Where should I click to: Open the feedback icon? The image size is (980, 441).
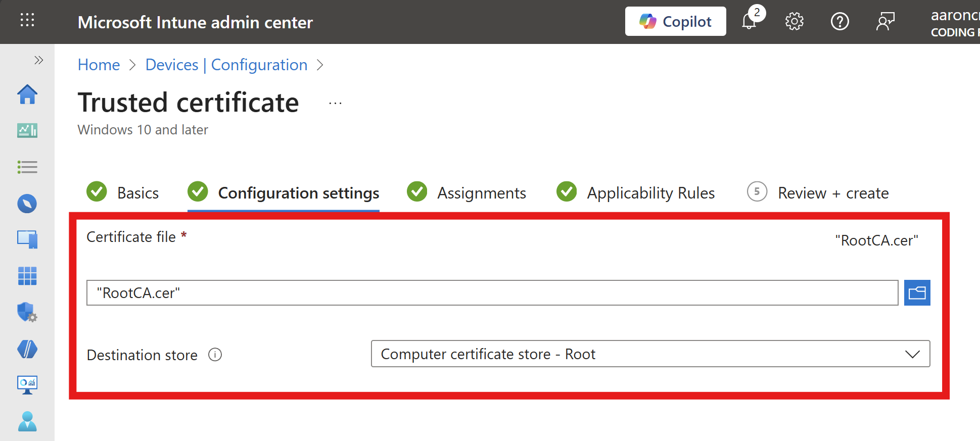point(885,21)
